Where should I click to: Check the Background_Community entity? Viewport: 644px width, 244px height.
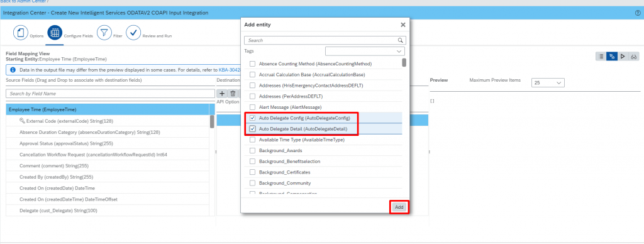pyautogui.click(x=253, y=183)
